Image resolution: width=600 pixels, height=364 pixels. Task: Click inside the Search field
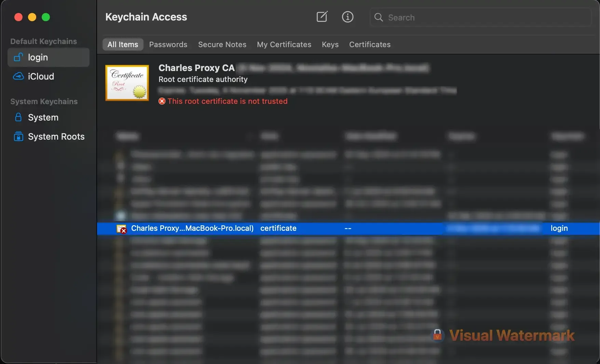(x=444, y=17)
